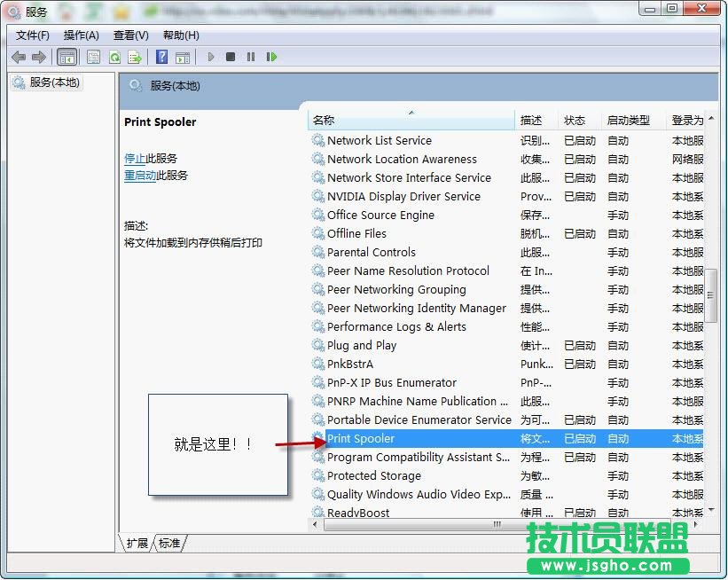Viewport: 728px width, 580px height.
Task: Restart the service using the restart icon
Action: [272, 57]
